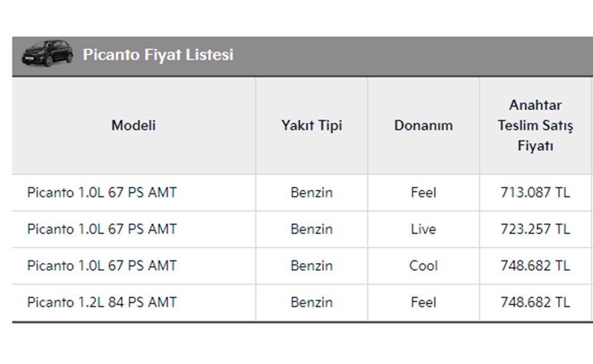593x364 pixels.
Task: Select the Modeli column header
Action: [133, 126]
